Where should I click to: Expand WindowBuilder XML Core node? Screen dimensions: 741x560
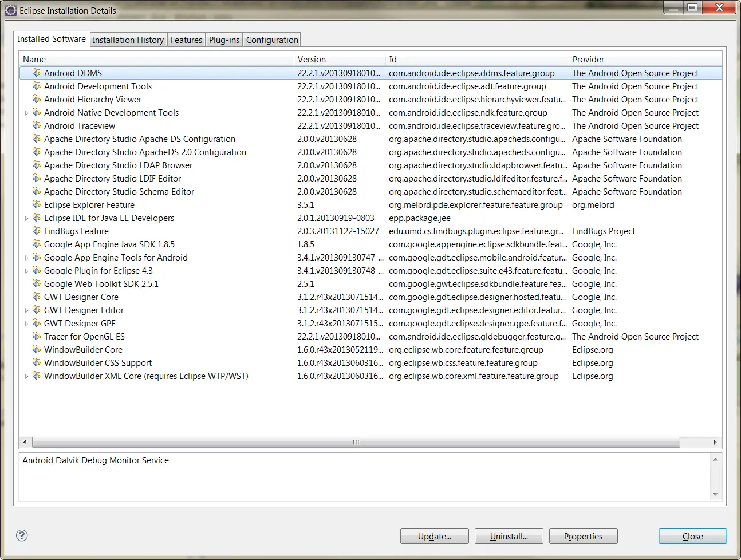tap(26, 376)
